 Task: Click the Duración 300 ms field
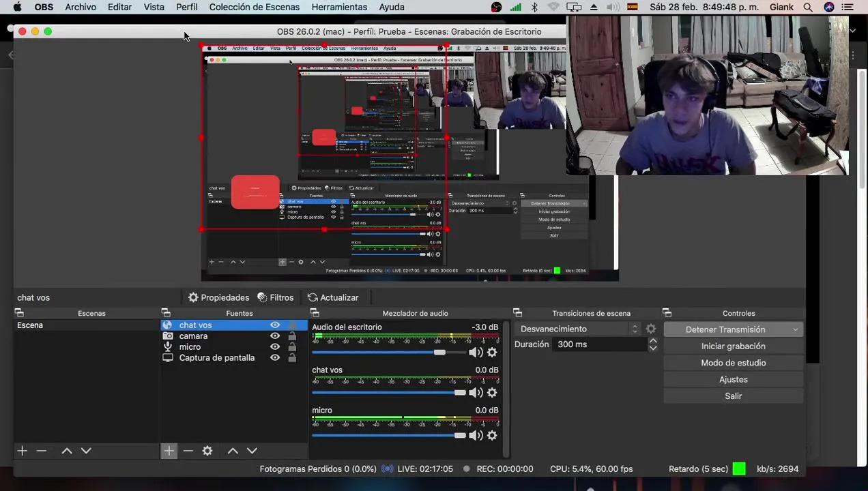pos(600,344)
